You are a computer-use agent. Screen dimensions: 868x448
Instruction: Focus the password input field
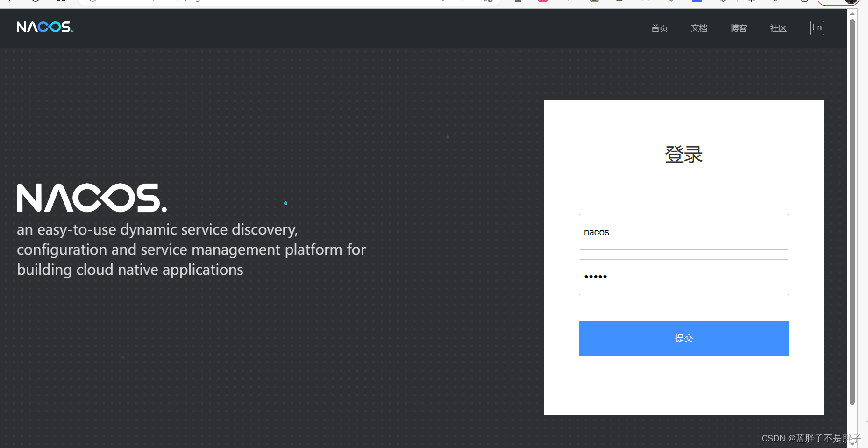tap(683, 277)
